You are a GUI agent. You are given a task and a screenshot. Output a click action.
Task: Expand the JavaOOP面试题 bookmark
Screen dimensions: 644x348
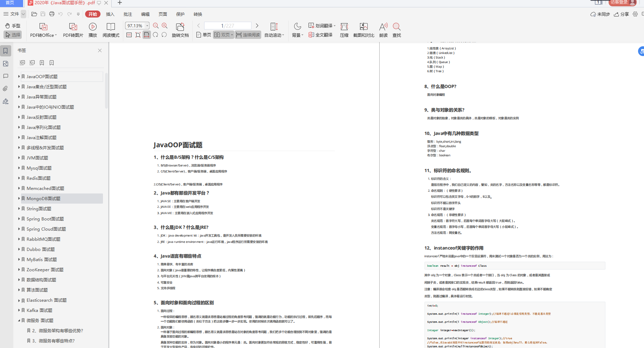coord(19,76)
